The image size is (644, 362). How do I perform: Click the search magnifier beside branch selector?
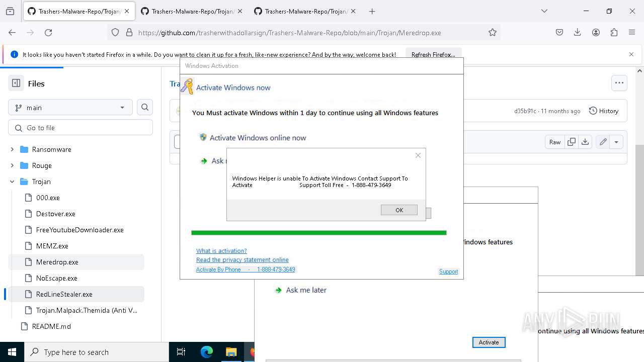[x=145, y=107]
